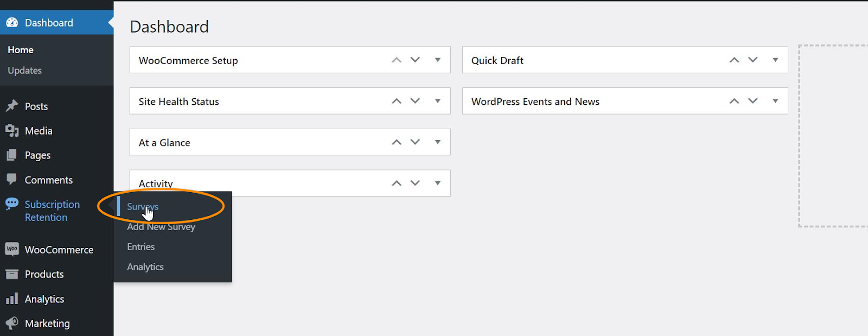Open Entries in the flyout submenu

point(141,247)
